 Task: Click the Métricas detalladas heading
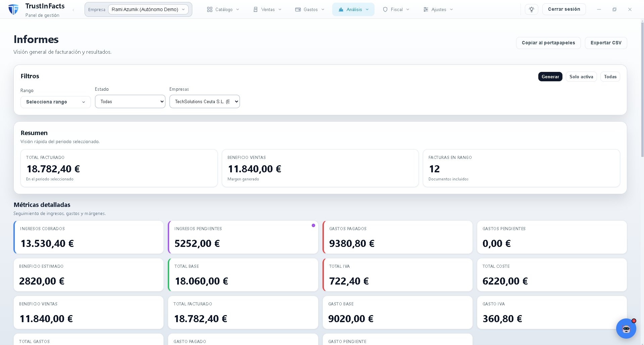42,205
